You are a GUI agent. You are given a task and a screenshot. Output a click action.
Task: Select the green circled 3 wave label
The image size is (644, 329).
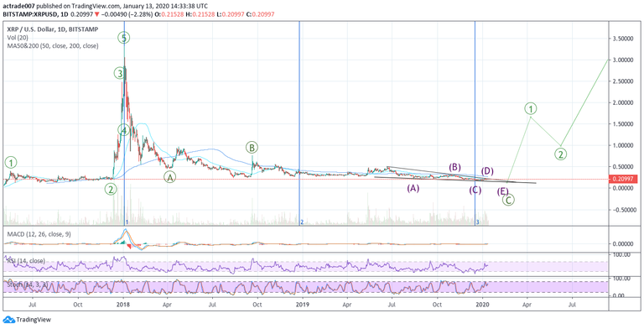(120, 74)
